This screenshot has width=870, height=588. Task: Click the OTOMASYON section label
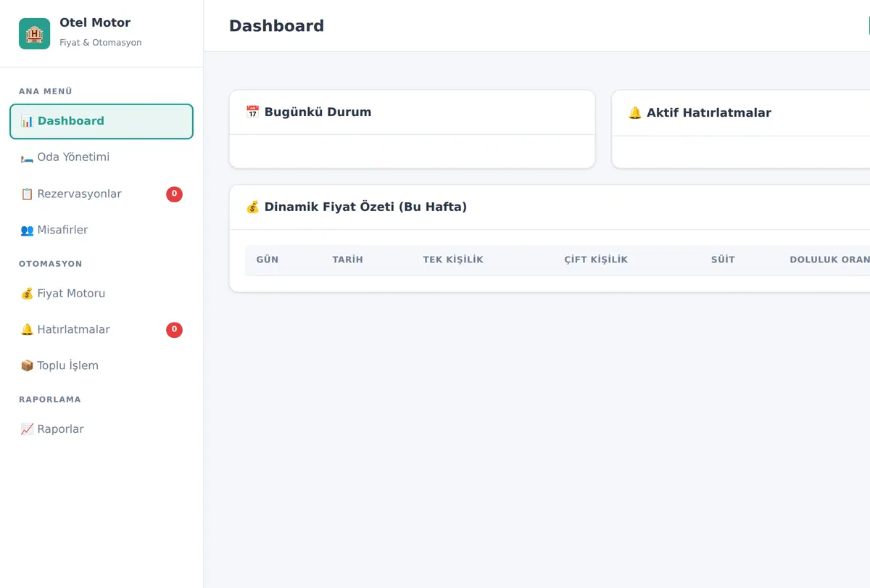click(51, 264)
